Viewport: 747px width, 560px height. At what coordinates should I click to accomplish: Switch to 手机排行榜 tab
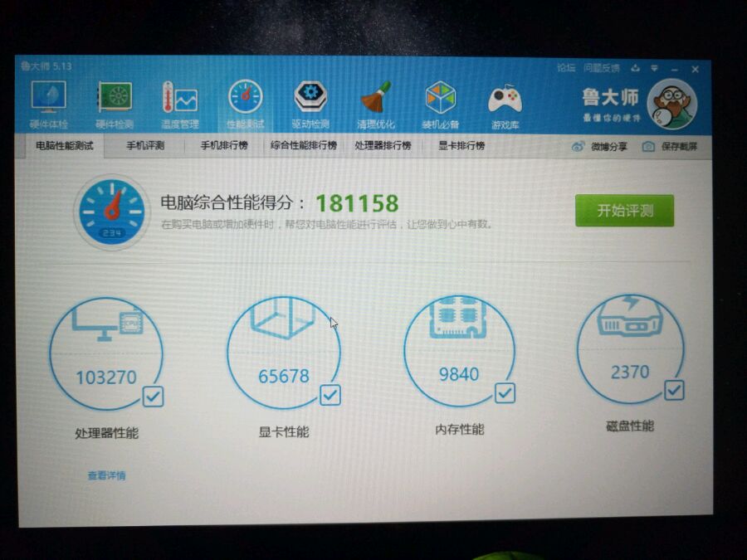click(224, 146)
